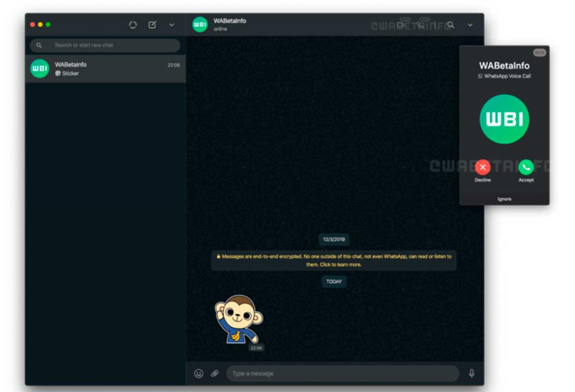This screenshot has height=392, width=575.
Task: Decline the incoming WhatsApp voice call
Action: click(x=483, y=167)
